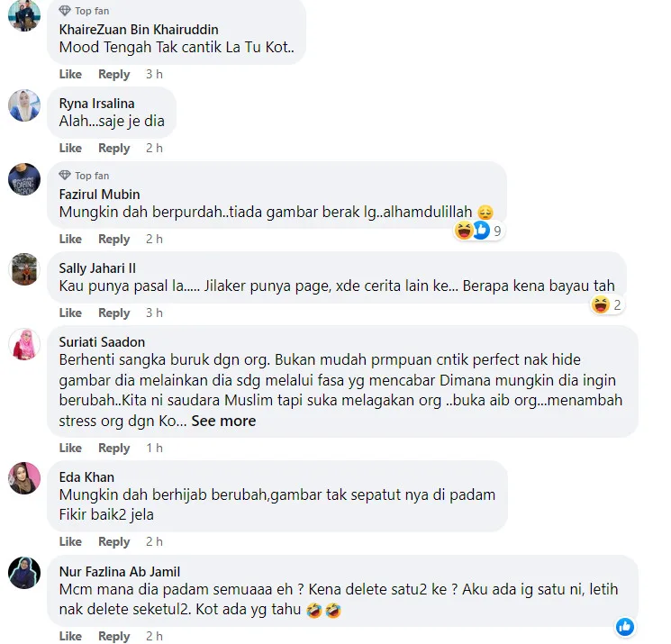Click the Top fan diamond badge above Fazirul Mubin
Viewport: 671px width, 644px height.
(65, 176)
